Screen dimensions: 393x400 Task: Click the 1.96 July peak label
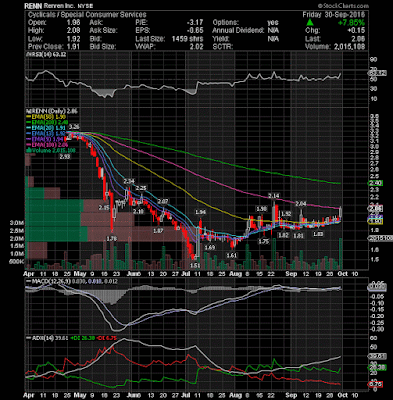click(201, 212)
